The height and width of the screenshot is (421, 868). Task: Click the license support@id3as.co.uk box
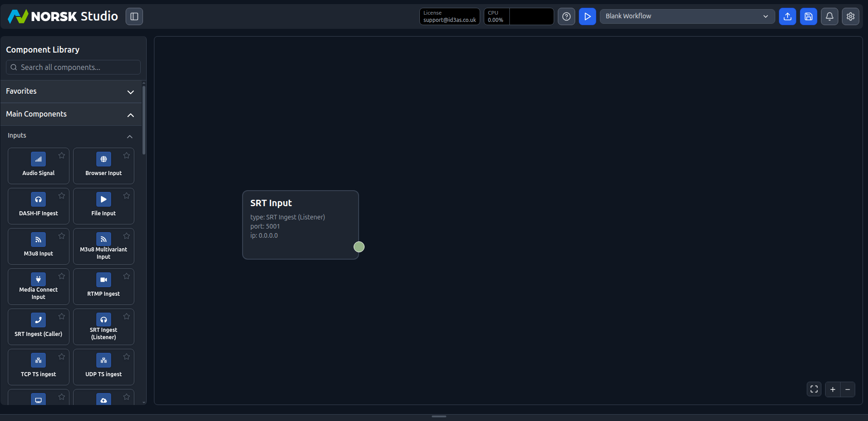tap(450, 16)
